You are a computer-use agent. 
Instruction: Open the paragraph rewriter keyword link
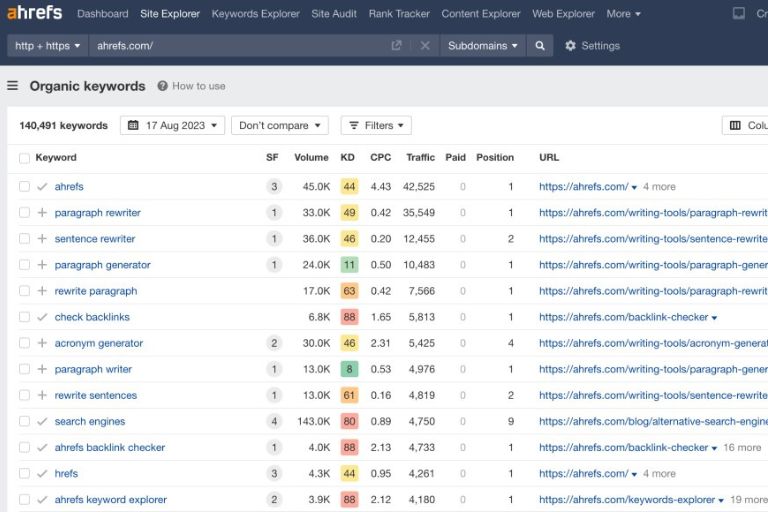pos(97,213)
